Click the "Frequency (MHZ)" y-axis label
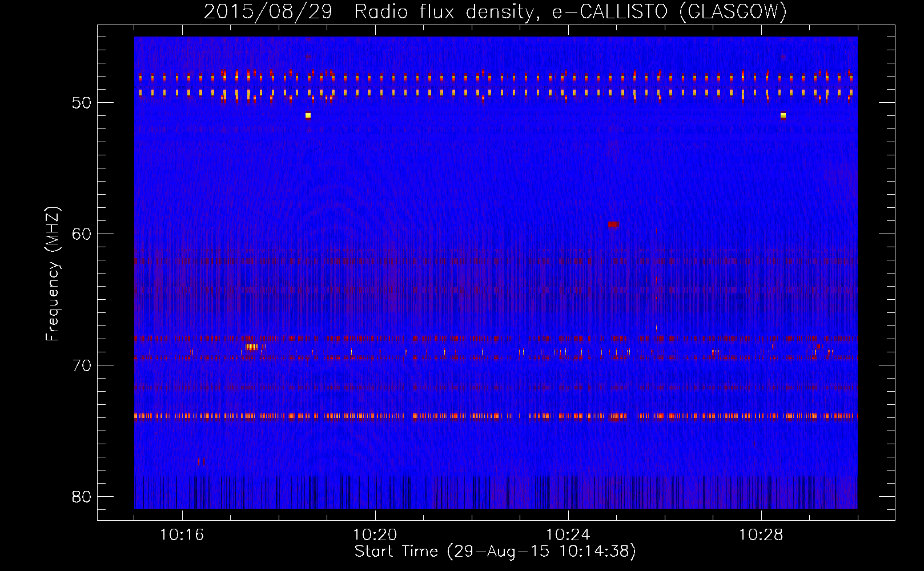This screenshot has height=571, width=924. [x=53, y=274]
